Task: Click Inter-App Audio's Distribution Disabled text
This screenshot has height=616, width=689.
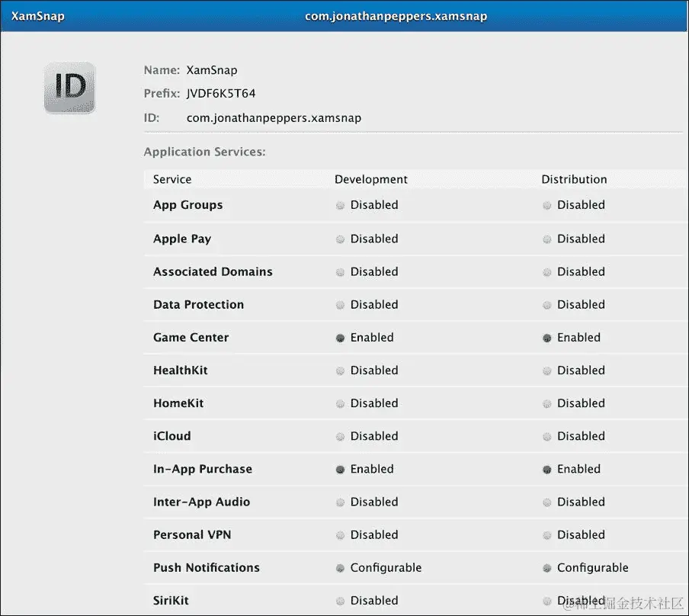Action: coord(581,502)
